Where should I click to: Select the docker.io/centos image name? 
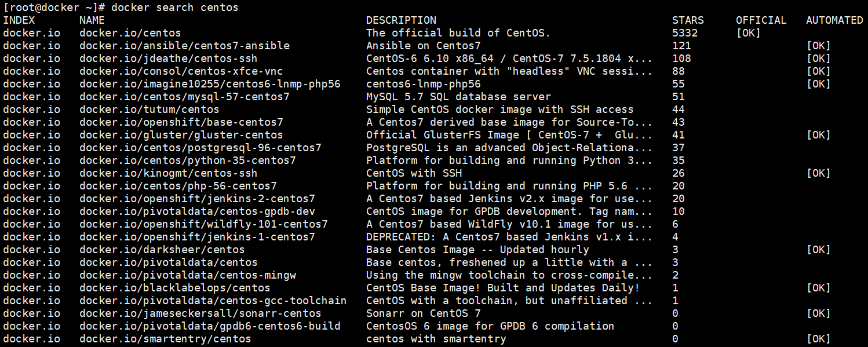coord(130,33)
